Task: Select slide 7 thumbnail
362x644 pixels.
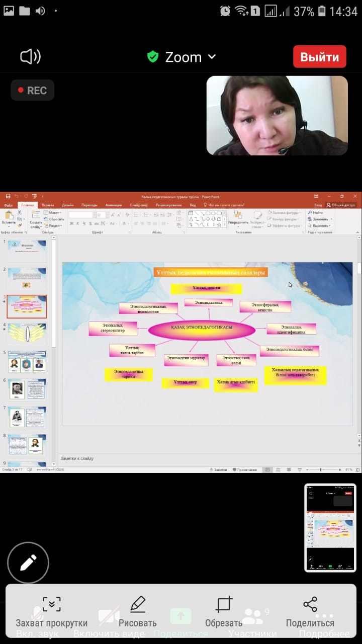Action: [x=27, y=417]
